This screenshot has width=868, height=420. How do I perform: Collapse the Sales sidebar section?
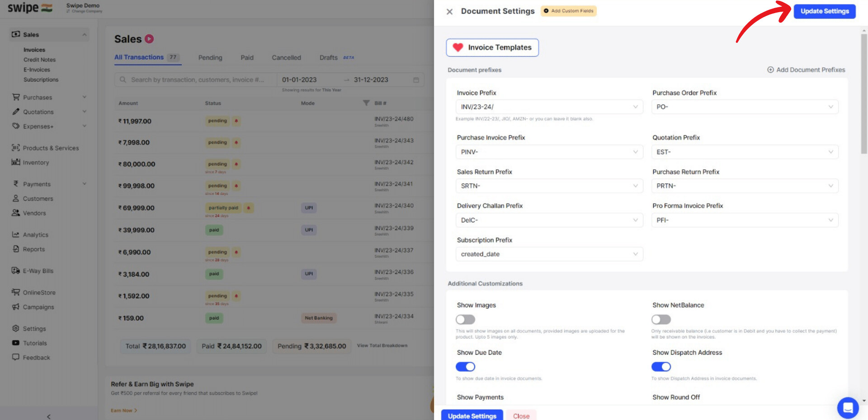(x=84, y=35)
